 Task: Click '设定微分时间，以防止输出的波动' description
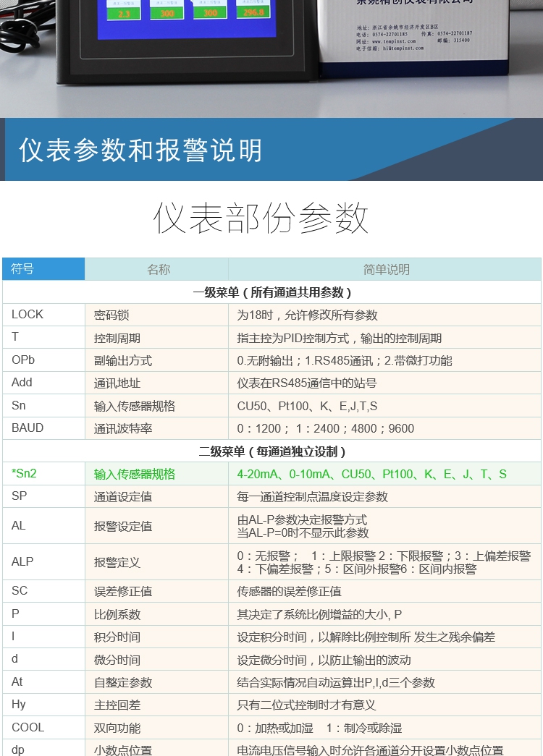coord(384,660)
